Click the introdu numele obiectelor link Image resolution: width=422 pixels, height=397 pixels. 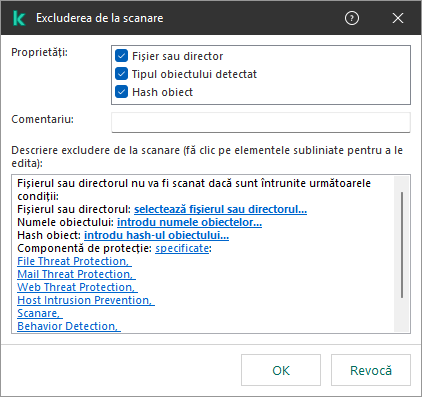point(189,222)
